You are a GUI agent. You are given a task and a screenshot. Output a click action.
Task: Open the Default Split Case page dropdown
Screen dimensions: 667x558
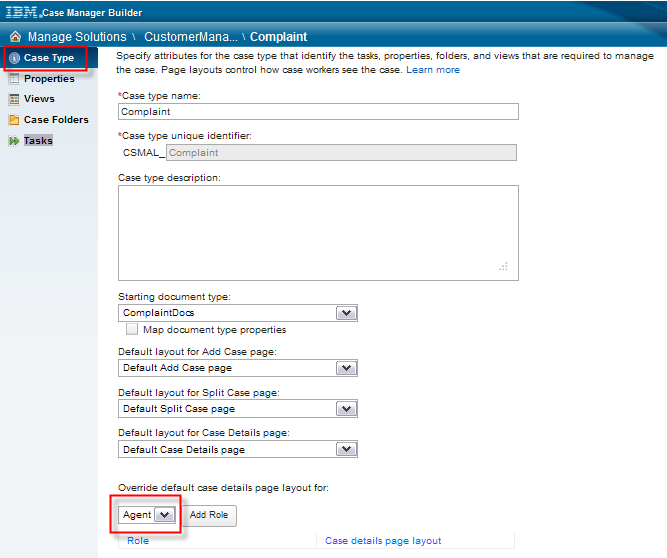tap(238, 409)
